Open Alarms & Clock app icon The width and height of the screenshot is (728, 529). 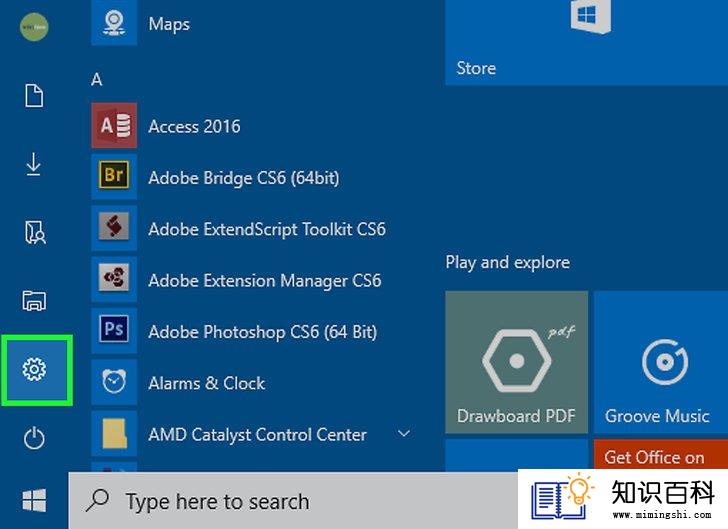coord(114,382)
